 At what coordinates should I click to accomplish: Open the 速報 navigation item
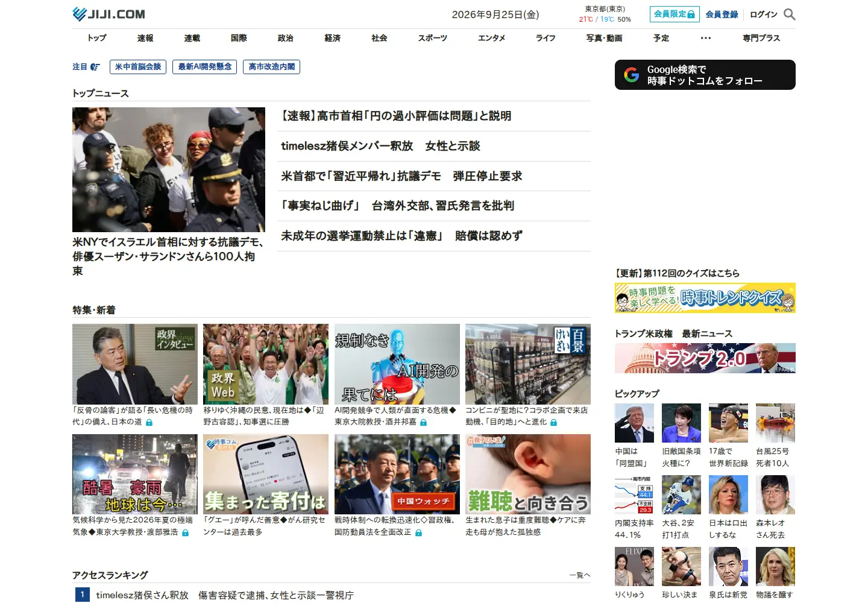[x=145, y=38]
